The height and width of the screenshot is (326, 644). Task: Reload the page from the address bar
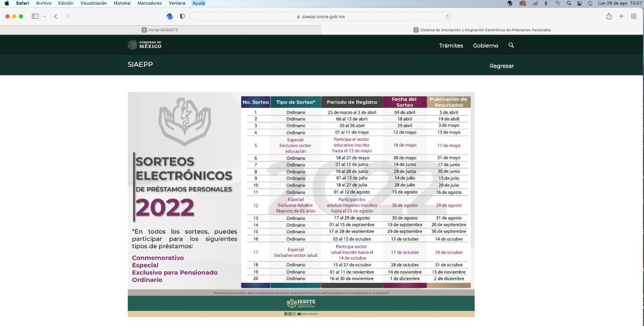click(447, 17)
